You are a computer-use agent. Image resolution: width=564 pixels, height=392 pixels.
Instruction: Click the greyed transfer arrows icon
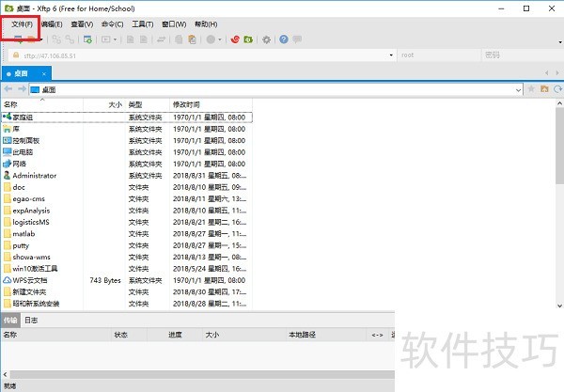[161, 39]
